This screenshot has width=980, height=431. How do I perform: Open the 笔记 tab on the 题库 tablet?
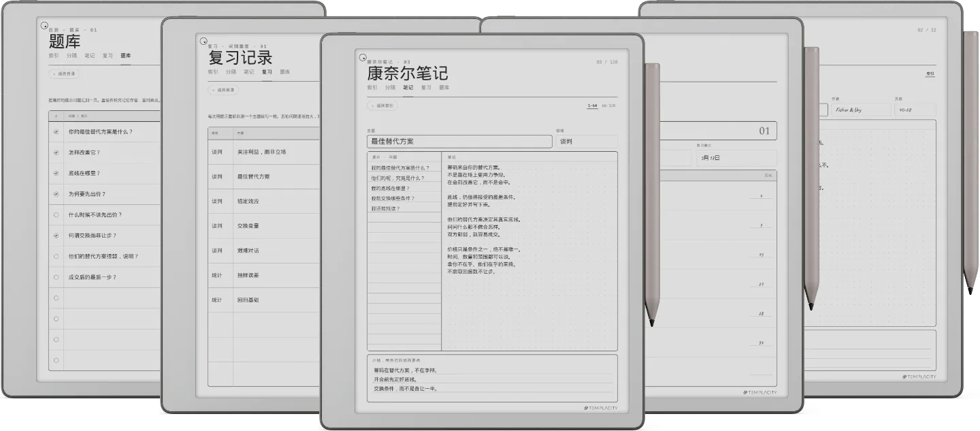pos(90,55)
